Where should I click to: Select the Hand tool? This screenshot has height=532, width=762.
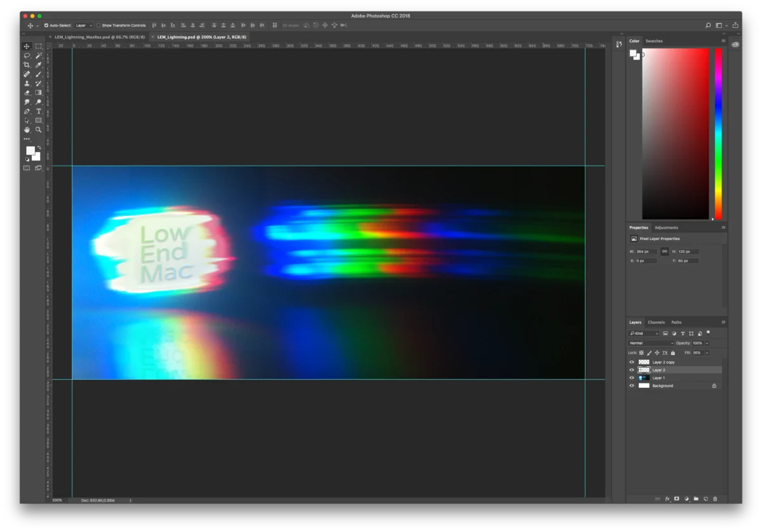(x=27, y=130)
